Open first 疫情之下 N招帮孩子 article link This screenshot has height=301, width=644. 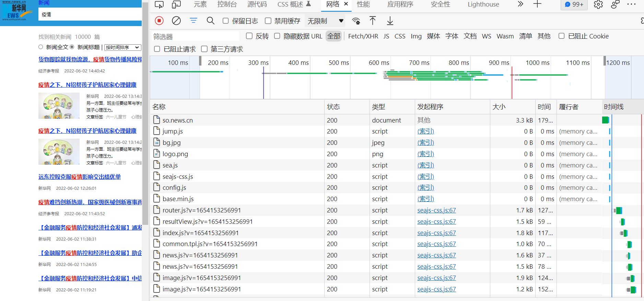pos(87,85)
